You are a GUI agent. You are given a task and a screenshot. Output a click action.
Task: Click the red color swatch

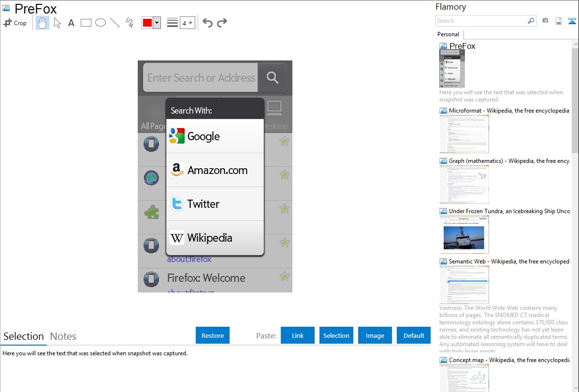point(147,23)
